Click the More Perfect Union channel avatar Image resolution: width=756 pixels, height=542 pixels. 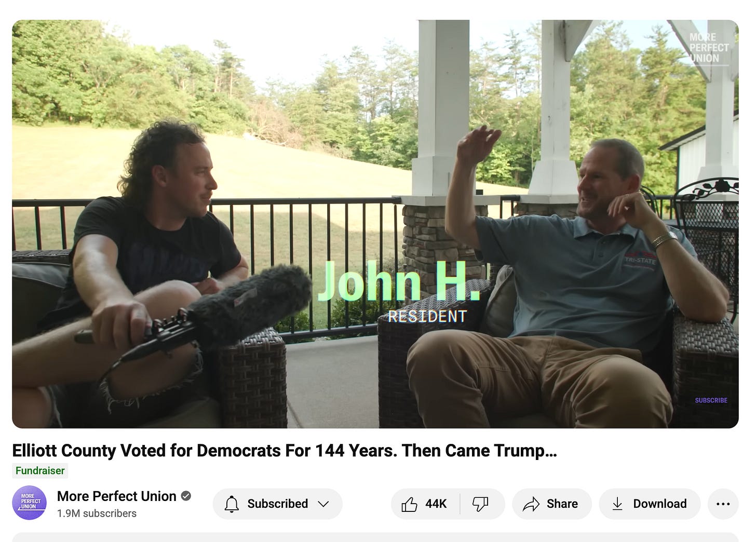pos(30,503)
